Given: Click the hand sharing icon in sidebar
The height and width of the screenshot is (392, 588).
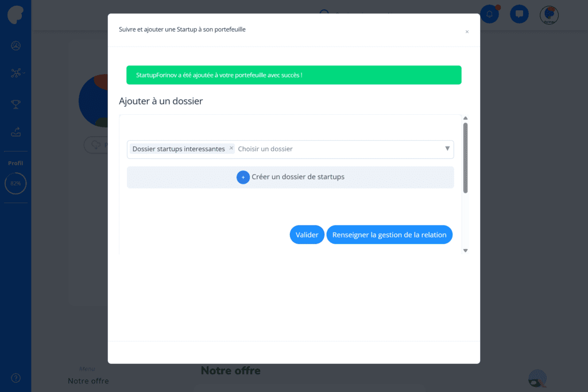Looking at the screenshot, I should pos(16,132).
